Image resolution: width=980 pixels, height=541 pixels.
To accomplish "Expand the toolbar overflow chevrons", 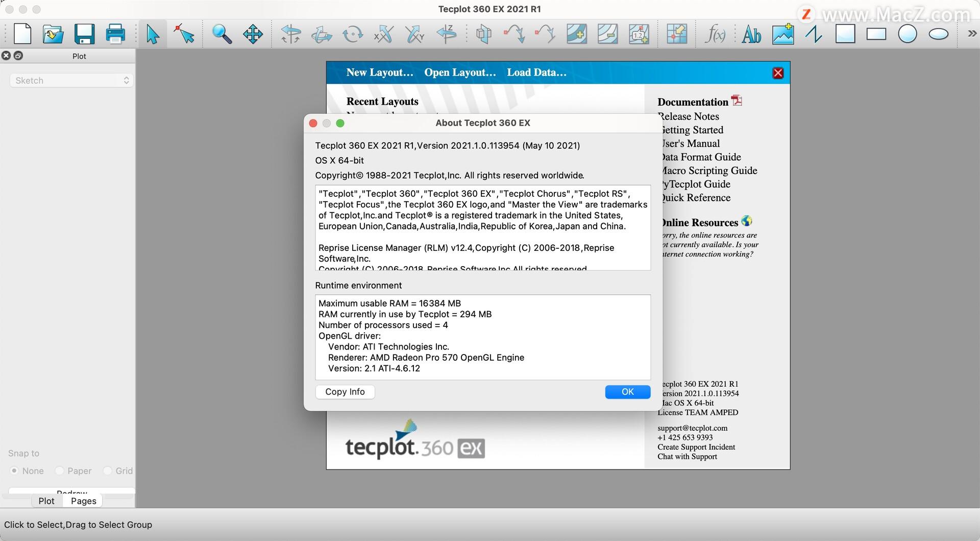I will pyautogui.click(x=972, y=34).
